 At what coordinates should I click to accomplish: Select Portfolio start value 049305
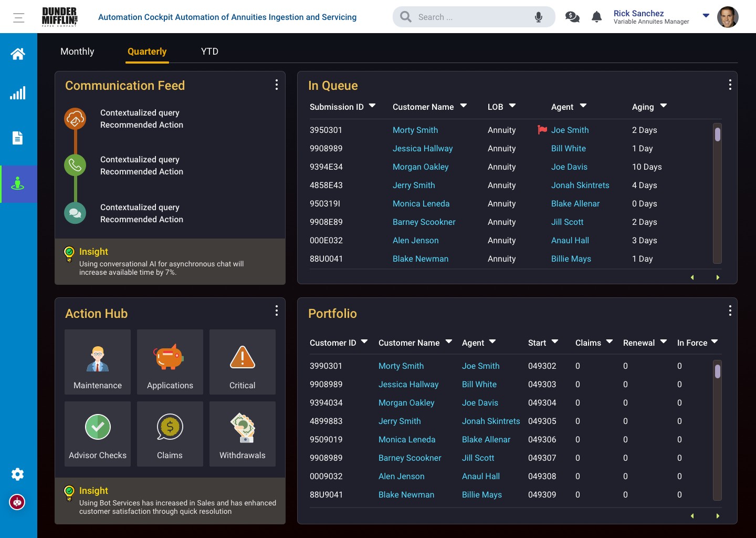point(542,421)
